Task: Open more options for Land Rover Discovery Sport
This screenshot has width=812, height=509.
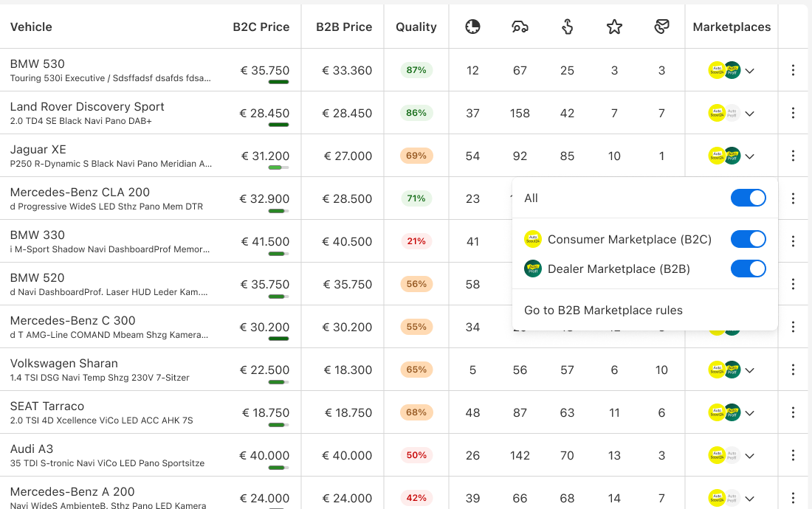Action: point(793,114)
